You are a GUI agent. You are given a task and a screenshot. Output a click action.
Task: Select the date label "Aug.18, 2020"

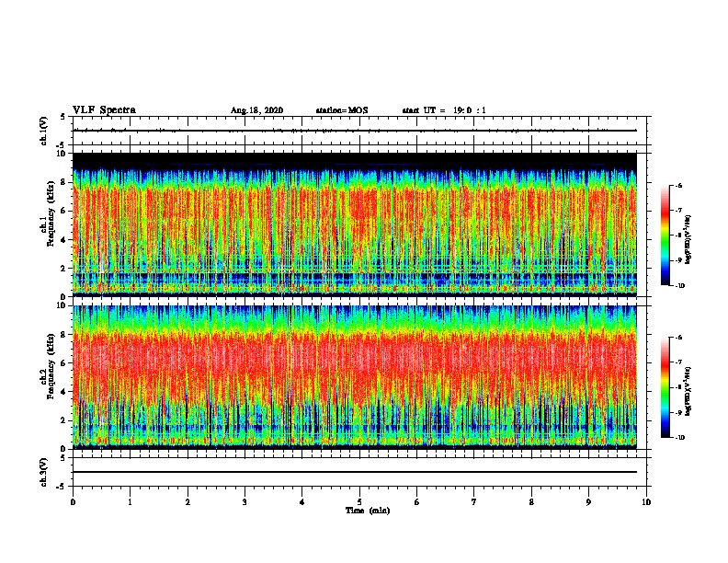pyautogui.click(x=256, y=110)
